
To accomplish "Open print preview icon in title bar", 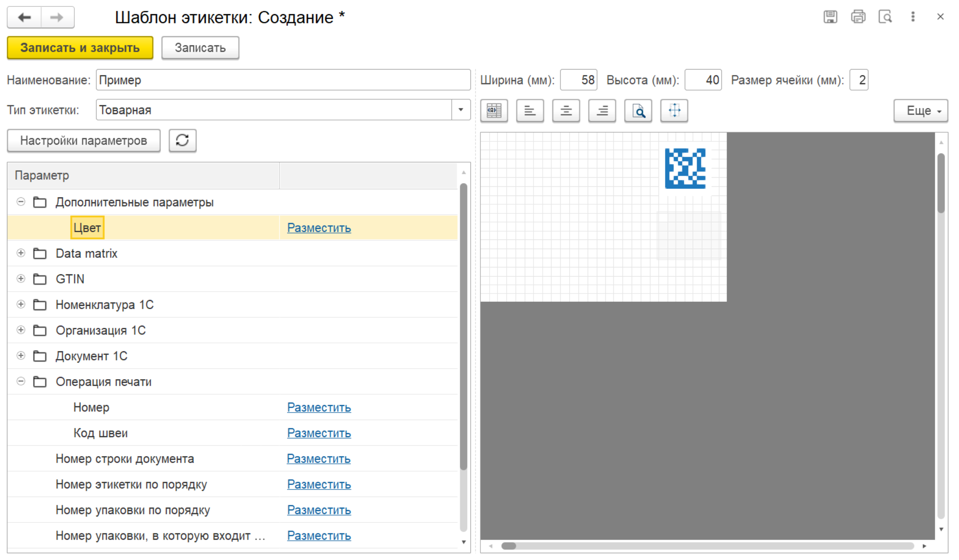I will point(885,17).
